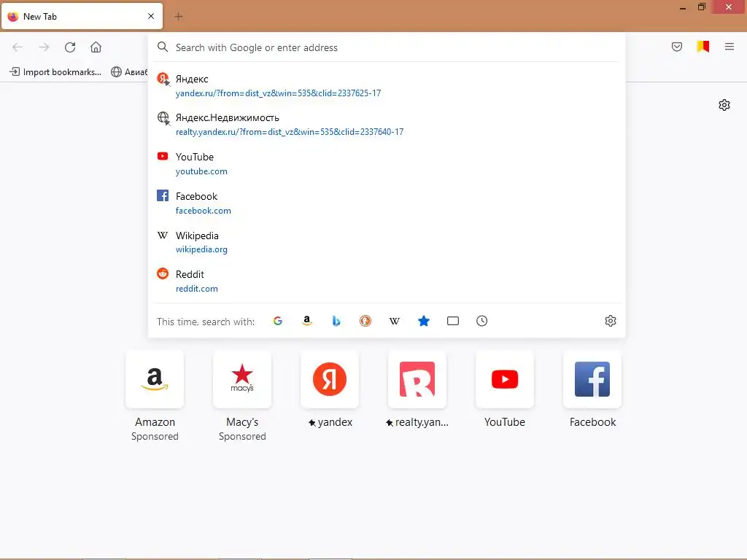
Task: Open the youtube.com URL text
Action: (x=201, y=171)
